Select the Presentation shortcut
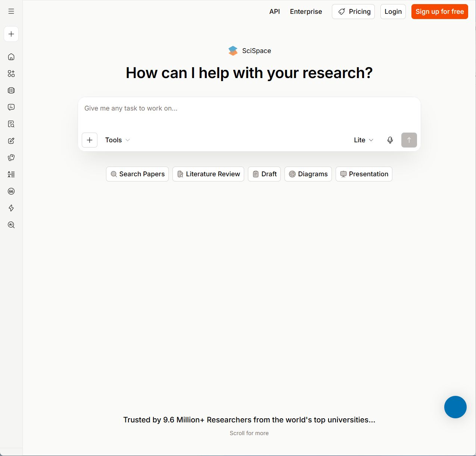The width and height of the screenshot is (476, 456). coord(364,174)
